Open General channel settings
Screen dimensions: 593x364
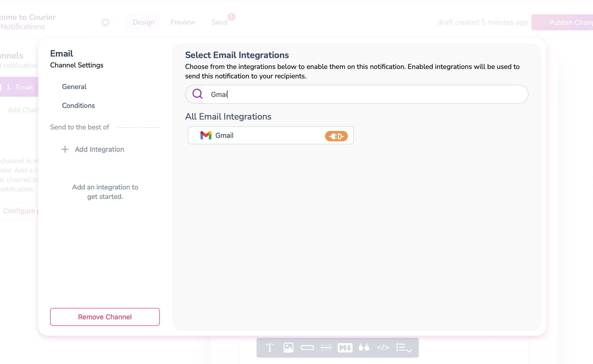tap(74, 87)
